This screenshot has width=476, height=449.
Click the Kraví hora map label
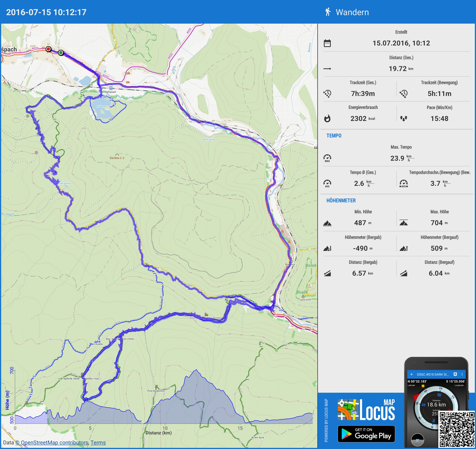click(258, 437)
